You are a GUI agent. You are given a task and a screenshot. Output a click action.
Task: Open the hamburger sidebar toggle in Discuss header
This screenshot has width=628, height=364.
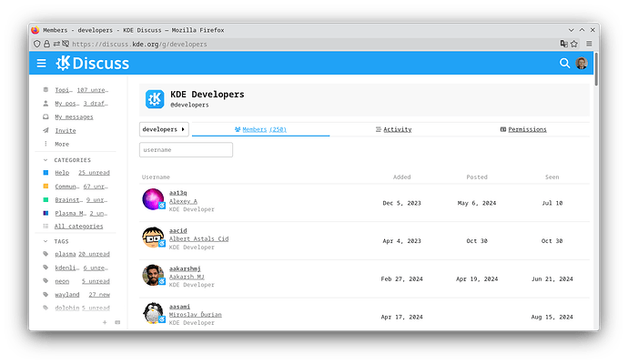(41, 64)
